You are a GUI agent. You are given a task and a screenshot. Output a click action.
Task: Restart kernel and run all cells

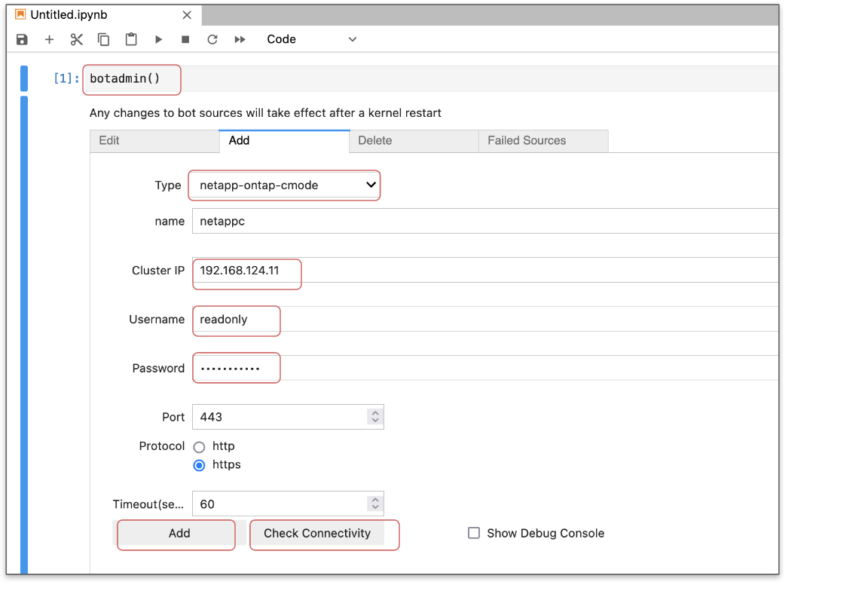click(x=239, y=39)
